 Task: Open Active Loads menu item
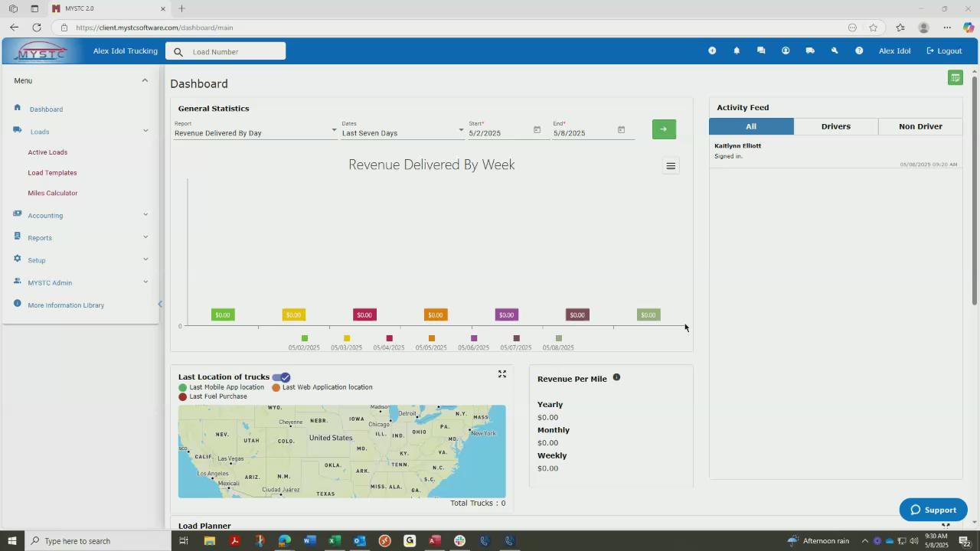[x=47, y=152]
